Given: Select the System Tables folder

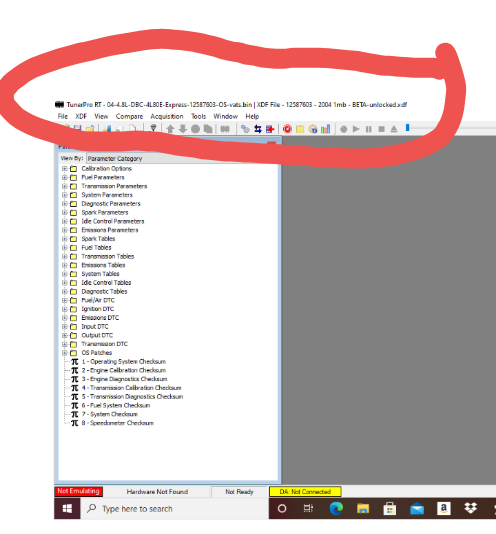Looking at the screenshot, I should click(100, 274).
